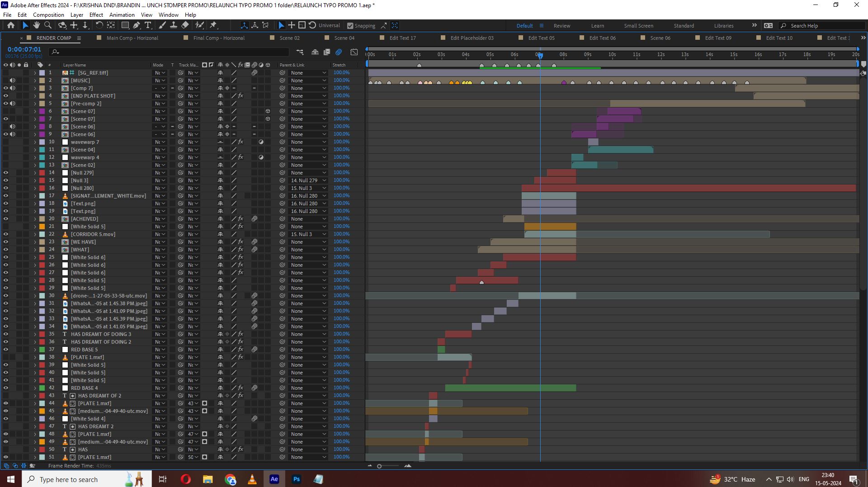Toggle audio on Comp 7 layer
The image size is (868, 487).
click(x=13, y=88)
